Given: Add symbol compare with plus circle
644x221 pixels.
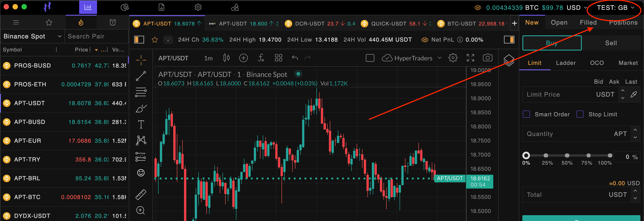Looking at the screenshot, I should pyautogui.click(x=244, y=58).
